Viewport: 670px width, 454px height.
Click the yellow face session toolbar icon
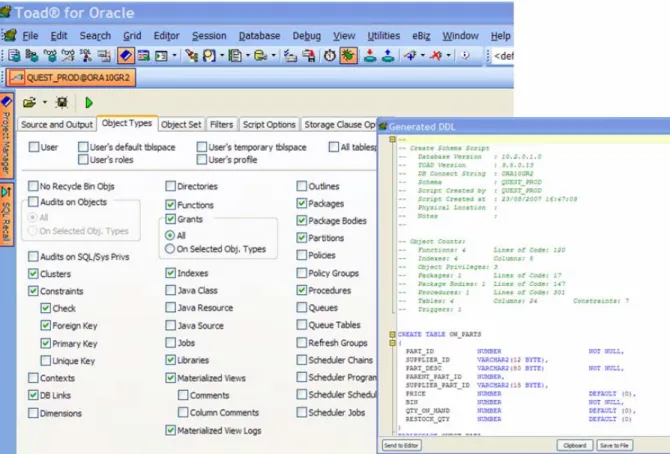click(209, 56)
